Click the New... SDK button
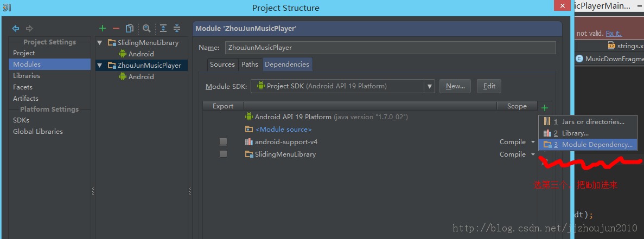 click(455, 86)
